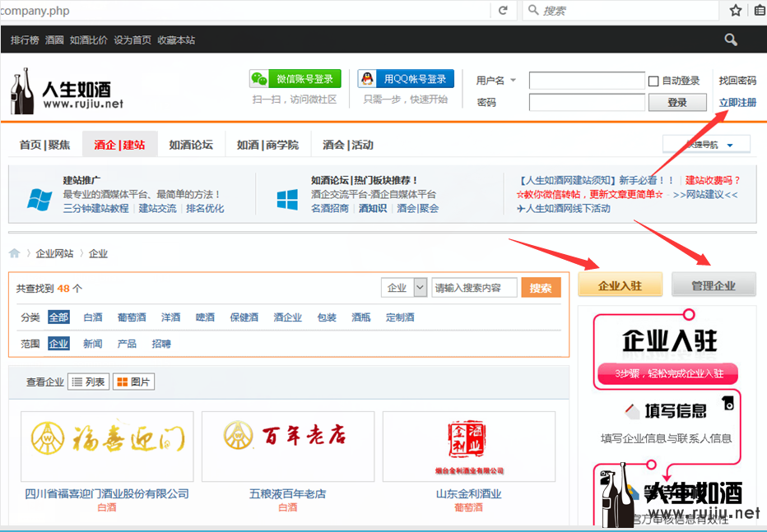The height and width of the screenshot is (532, 767).
Task: Click the 登录 button
Action: [x=677, y=103]
